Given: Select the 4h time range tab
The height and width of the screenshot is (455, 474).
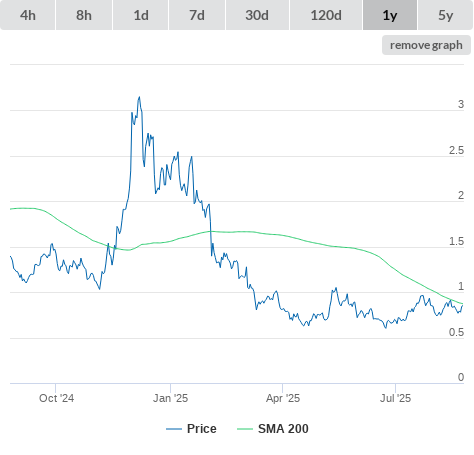Looking at the screenshot, I should pos(28,15).
